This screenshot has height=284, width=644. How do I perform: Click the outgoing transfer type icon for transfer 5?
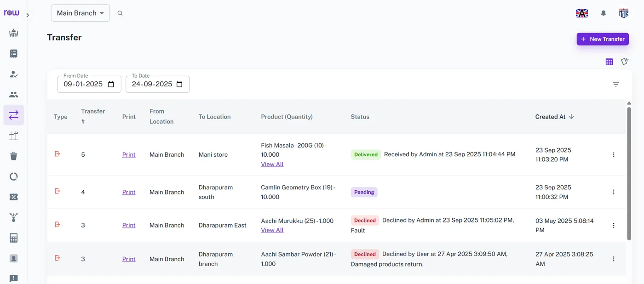pyautogui.click(x=57, y=154)
